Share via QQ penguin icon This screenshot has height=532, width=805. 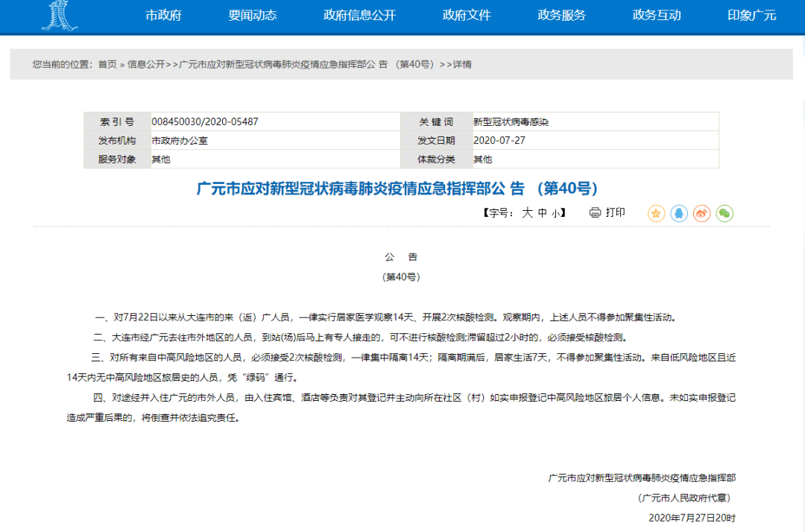(679, 213)
